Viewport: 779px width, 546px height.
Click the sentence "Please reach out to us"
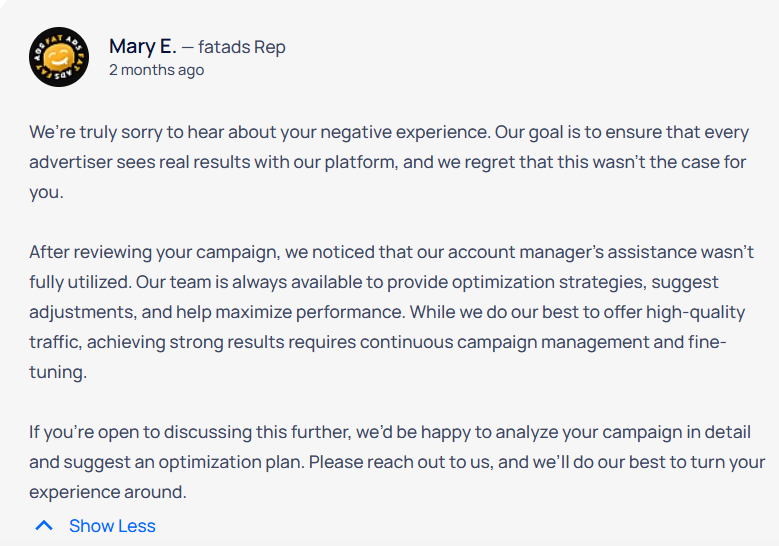(401, 463)
